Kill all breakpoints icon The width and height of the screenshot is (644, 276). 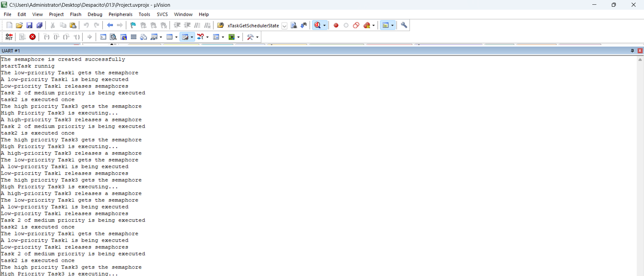(367, 25)
